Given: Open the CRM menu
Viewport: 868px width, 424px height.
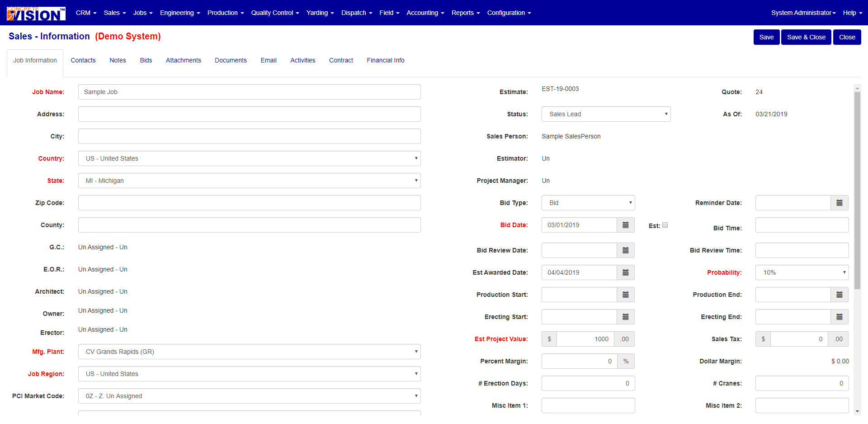Looking at the screenshot, I should click(x=86, y=13).
